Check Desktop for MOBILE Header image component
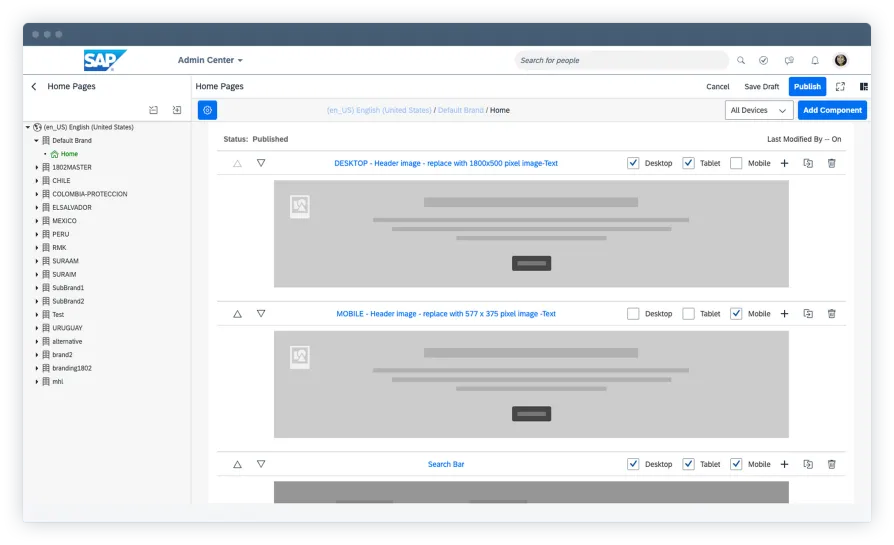 click(633, 314)
